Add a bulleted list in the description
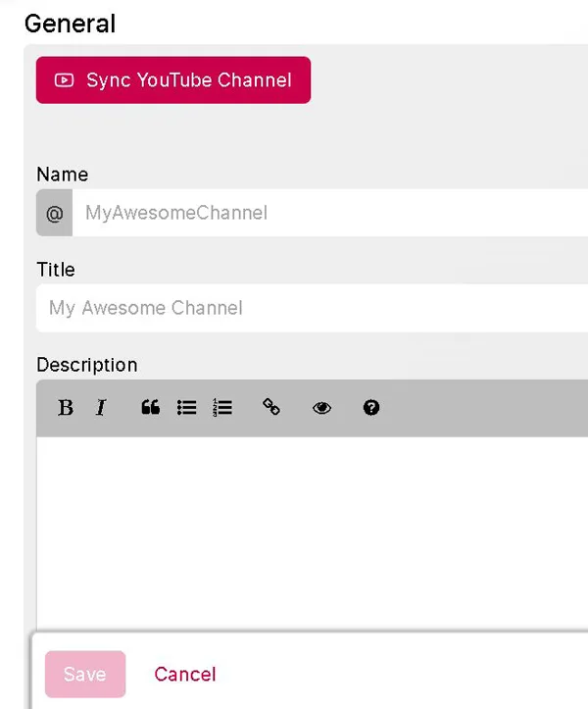 pos(186,408)
